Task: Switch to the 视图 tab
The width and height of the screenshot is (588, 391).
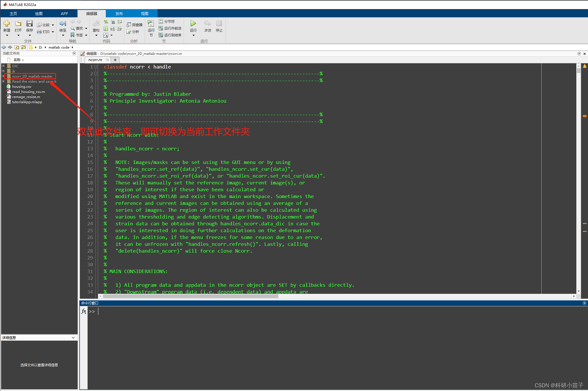Action: click(145, 14)
